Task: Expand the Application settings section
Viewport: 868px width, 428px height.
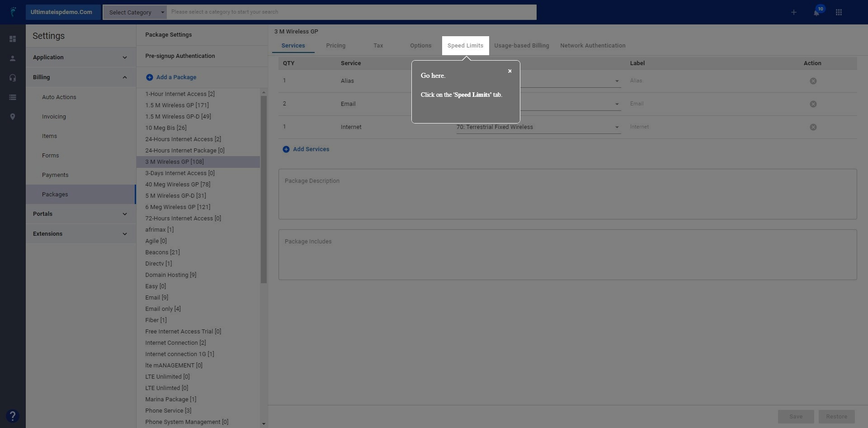Action: pyautogui.click(x=81, y=57)
